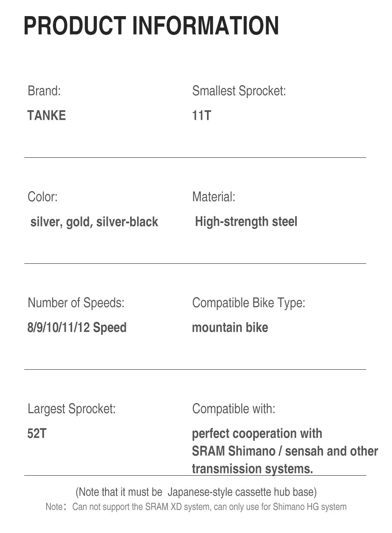The image size is (392, 533).
Task: Select the Compatible Bike Type: label
Action: click(x=249, y=303)
